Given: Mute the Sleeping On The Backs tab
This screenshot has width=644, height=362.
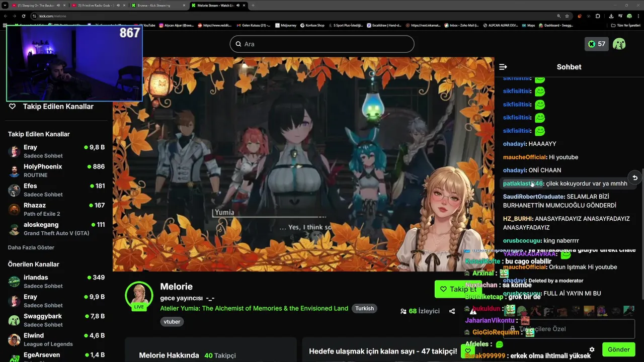Looking at the screenshot, I should (58, 5).
